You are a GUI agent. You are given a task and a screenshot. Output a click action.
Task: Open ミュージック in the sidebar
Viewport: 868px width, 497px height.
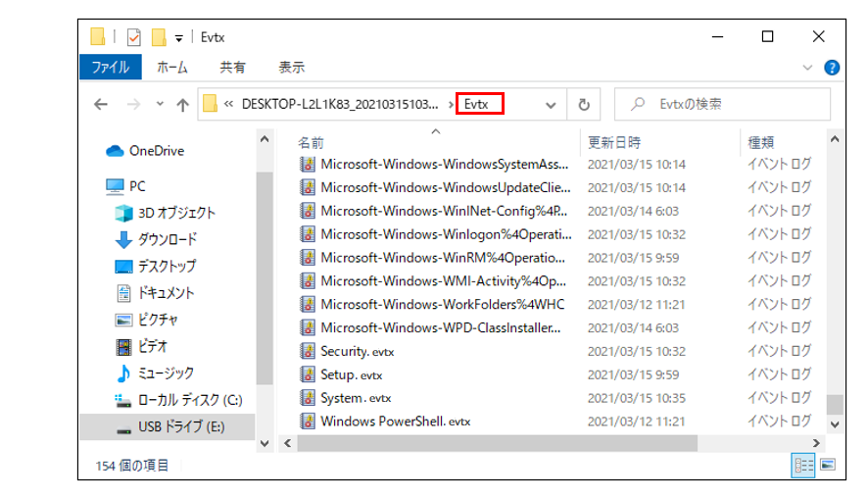pyautogui.click(x=155, y=373)
